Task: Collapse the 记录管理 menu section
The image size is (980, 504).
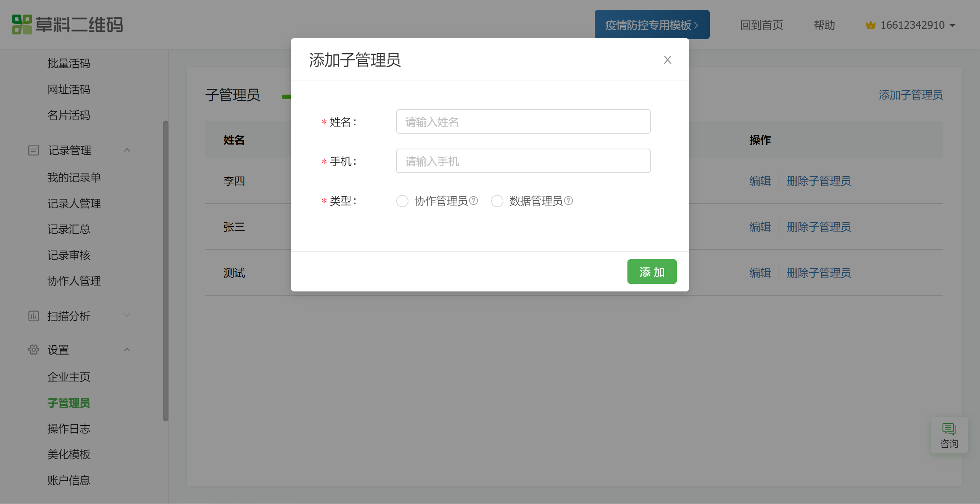Action: point(127,150)
